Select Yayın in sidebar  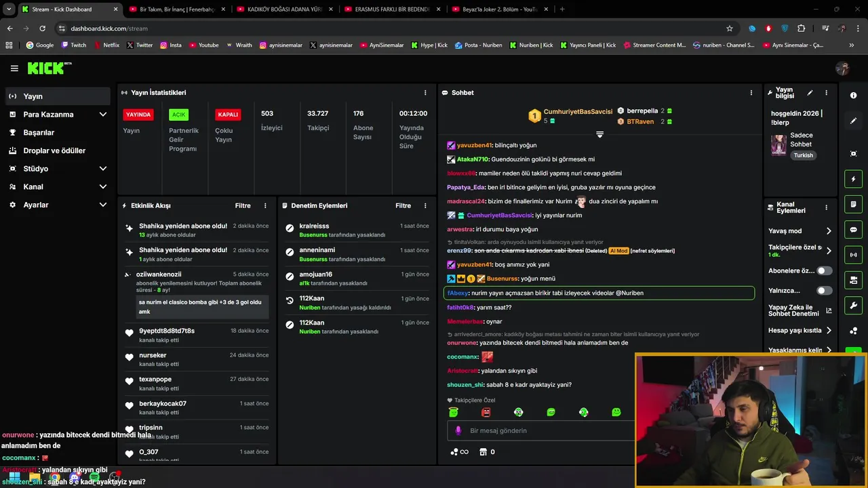(58, 96)
